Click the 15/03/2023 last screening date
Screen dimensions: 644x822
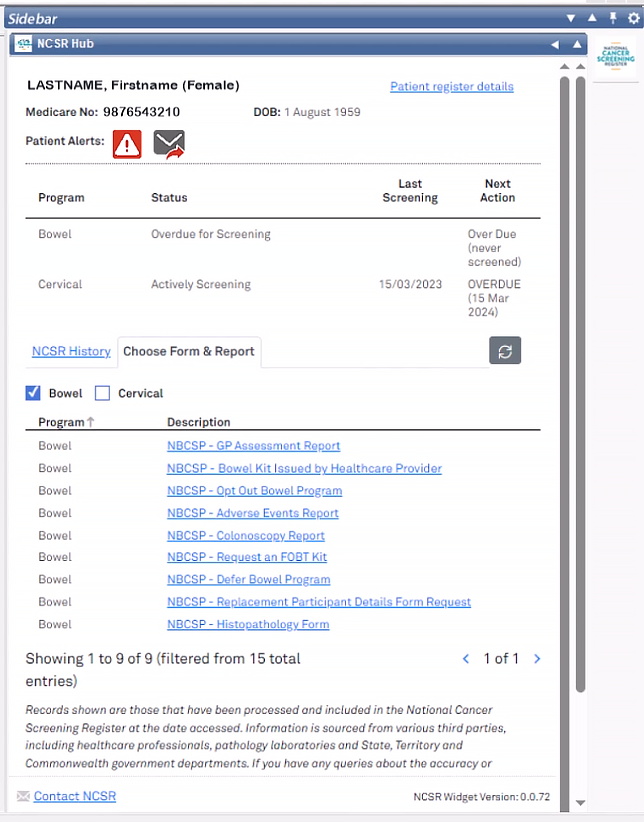(x=411, y=284)
